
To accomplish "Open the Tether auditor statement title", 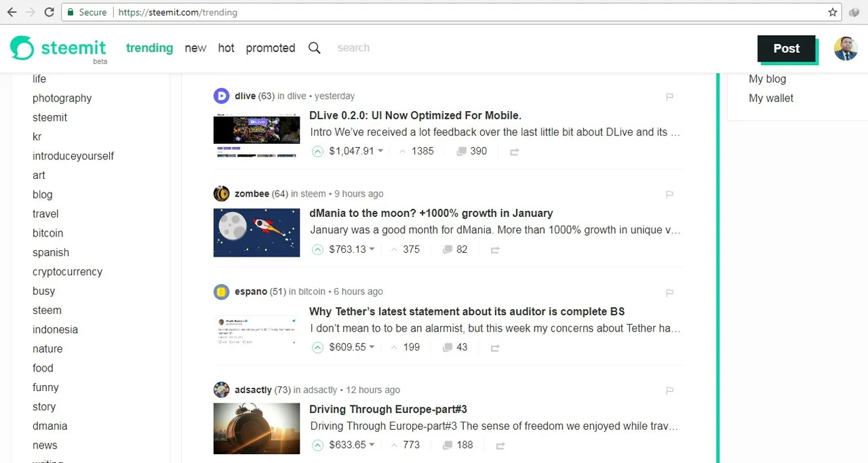I will tap(467, 312).
